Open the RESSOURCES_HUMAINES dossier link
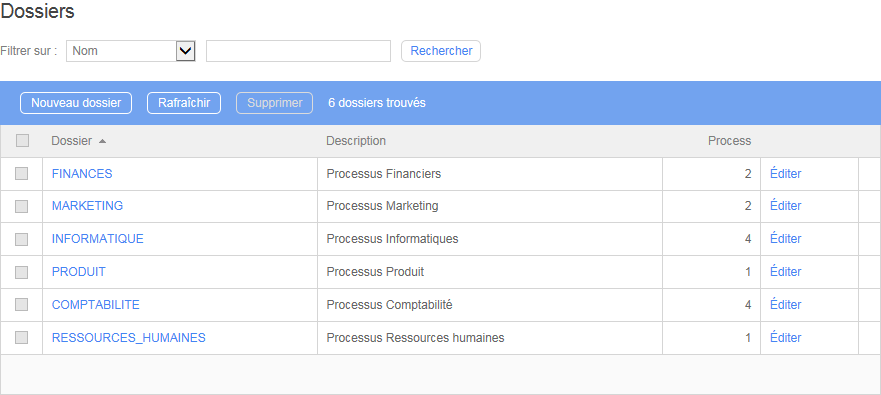The width and height of the screenshot is (881, 395). pos(129,338)
